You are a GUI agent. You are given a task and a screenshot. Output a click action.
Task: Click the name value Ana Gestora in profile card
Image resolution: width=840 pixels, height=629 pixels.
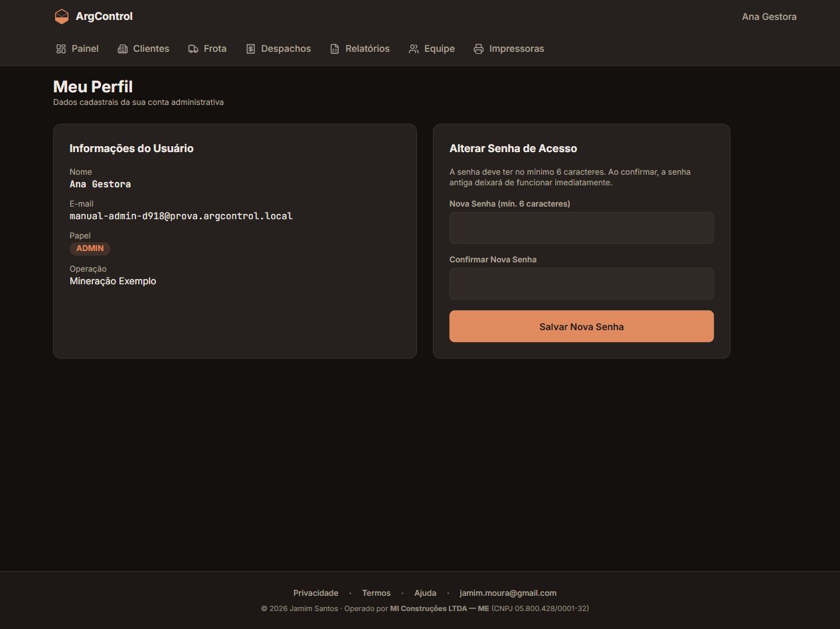[100, 184]
